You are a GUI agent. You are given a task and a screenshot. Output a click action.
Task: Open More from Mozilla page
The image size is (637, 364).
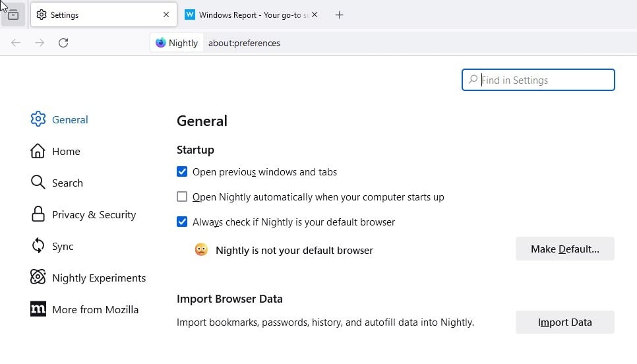(84, 309)
